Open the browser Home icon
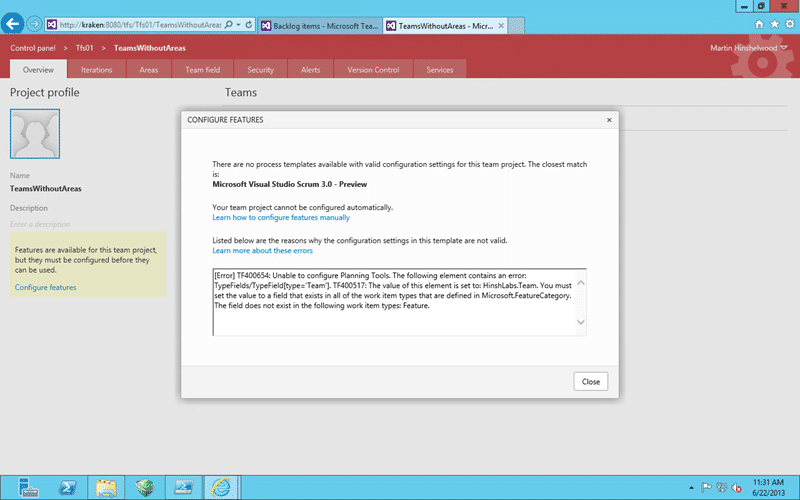The width and height of the screenshot is (800, 500). 759,24
